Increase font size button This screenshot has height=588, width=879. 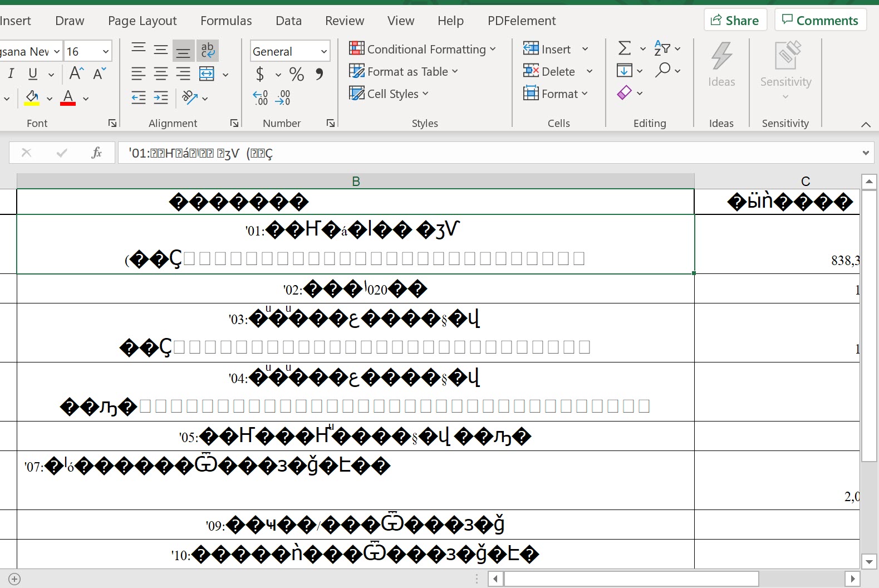[x=76, y=73]
